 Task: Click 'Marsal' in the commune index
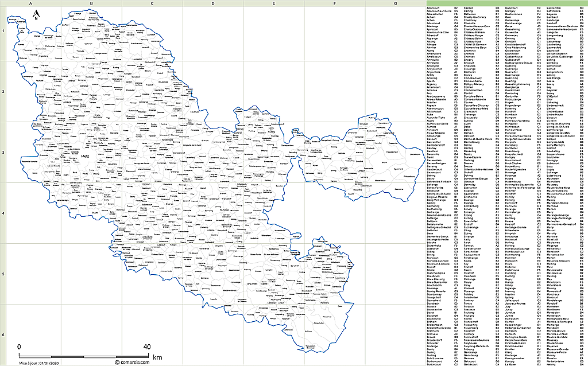pyautogui.click(x=551, y=231)
